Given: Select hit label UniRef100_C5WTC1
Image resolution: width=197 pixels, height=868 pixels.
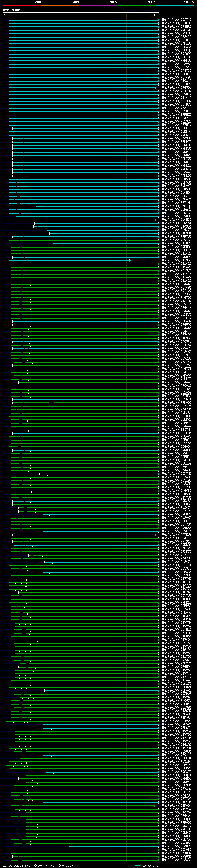Looking at the screenshot, I should point(177,213).
